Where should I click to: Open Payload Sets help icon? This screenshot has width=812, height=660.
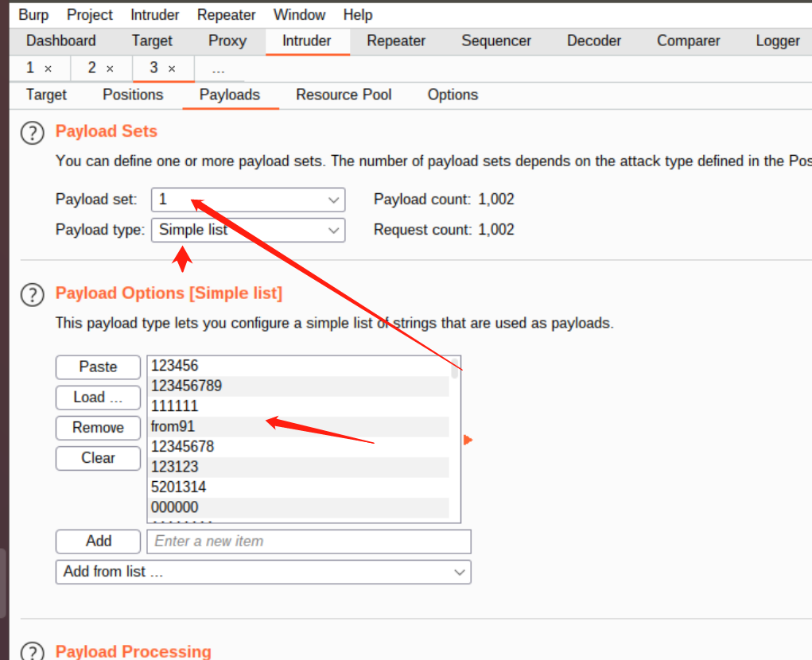[32, 133]
